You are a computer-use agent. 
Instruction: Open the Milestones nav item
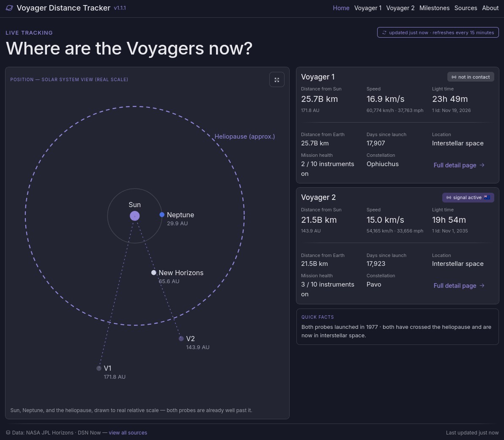(x=434, y=8)
